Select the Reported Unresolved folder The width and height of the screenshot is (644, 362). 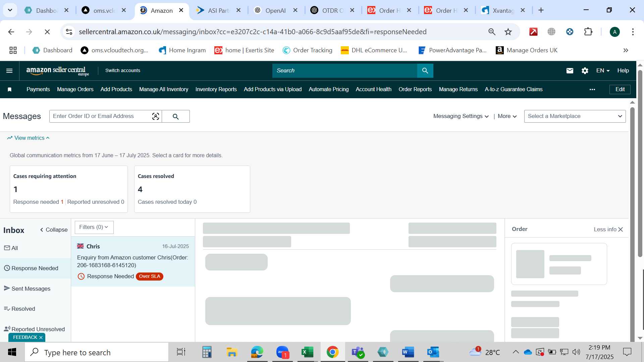[35, 329]
